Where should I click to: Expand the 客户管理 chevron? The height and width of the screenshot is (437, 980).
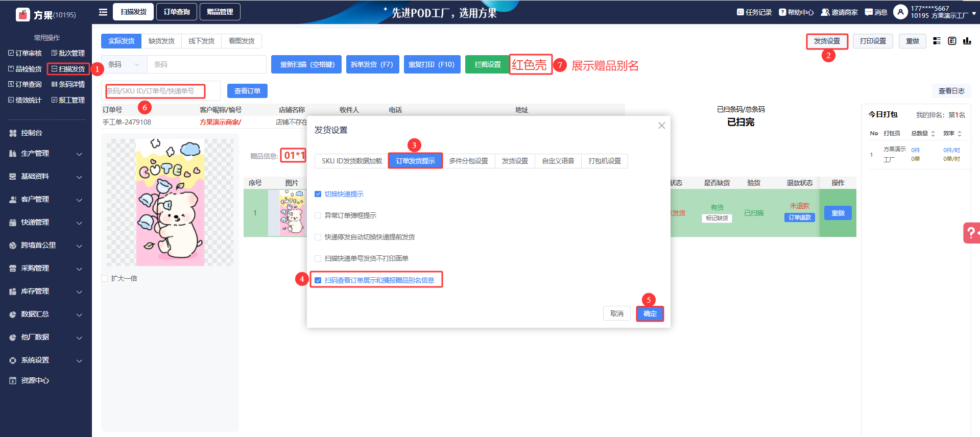(x=79, y=200)
